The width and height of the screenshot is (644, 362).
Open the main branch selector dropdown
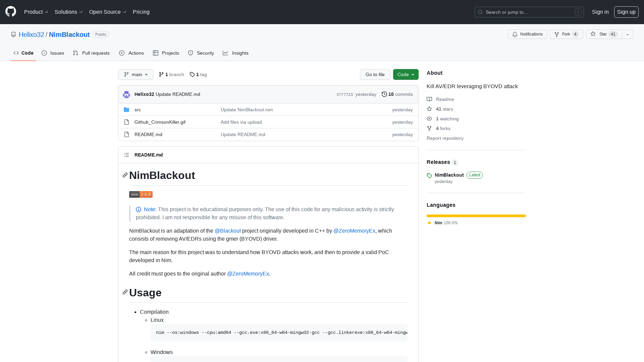coord(136,74)
